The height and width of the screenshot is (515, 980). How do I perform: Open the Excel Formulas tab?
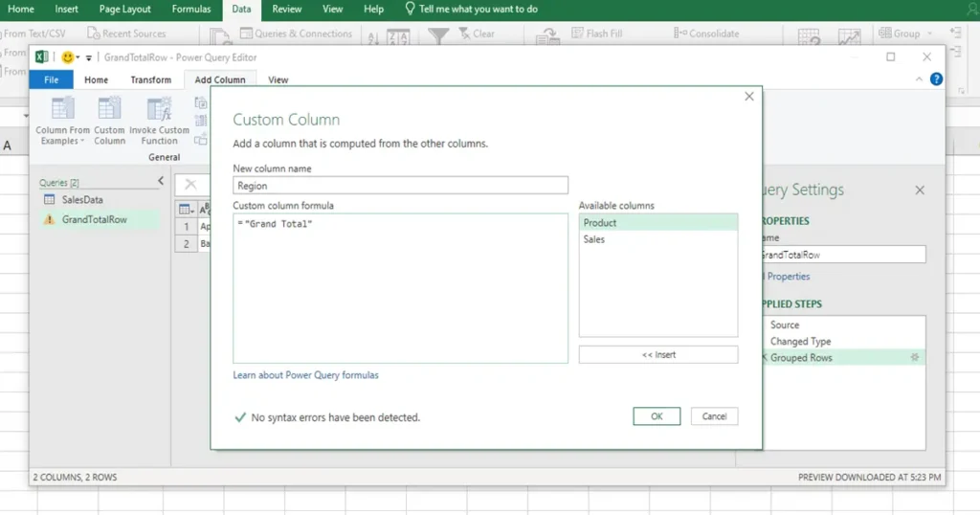[x=191, y=10]
